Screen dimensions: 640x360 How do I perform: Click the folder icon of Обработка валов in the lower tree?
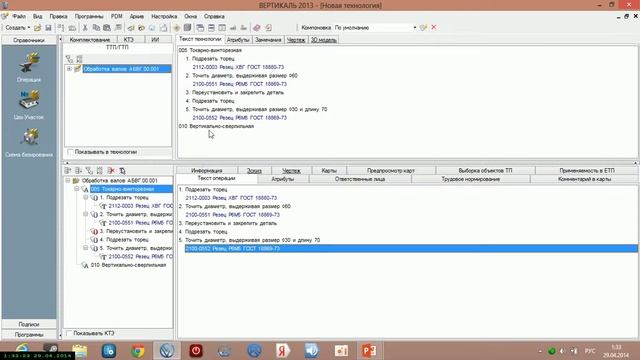pyautogui.click(x=76, y=180)
